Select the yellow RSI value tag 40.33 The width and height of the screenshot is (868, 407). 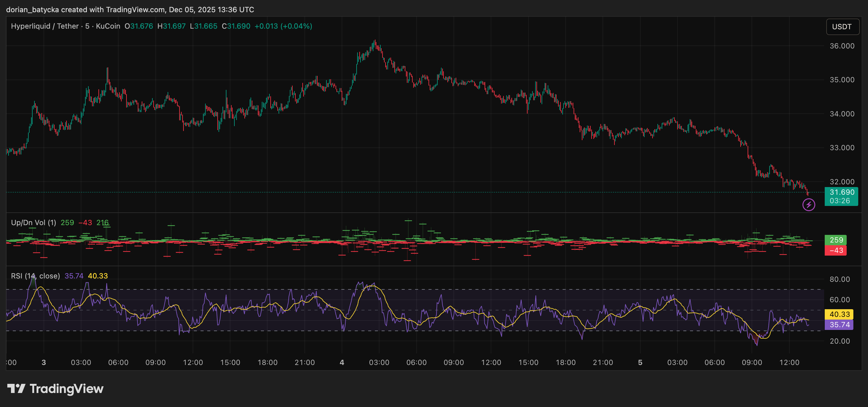coord(839,314)
